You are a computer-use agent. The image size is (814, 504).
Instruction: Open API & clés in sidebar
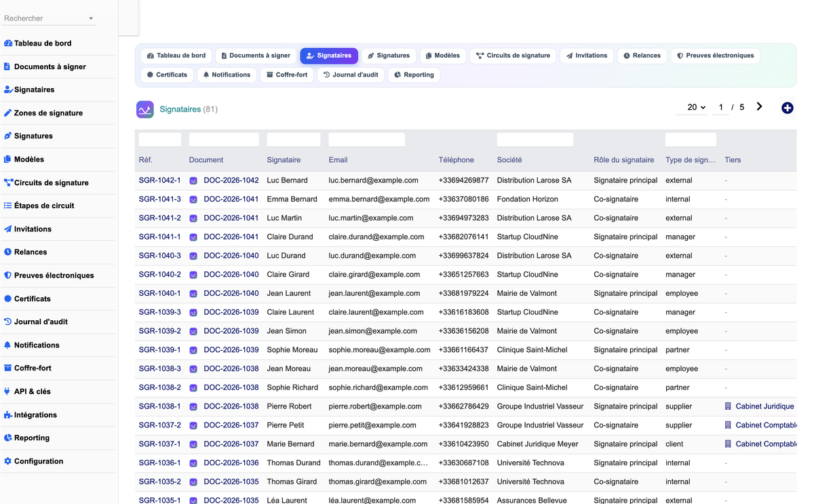click(27, 391)
